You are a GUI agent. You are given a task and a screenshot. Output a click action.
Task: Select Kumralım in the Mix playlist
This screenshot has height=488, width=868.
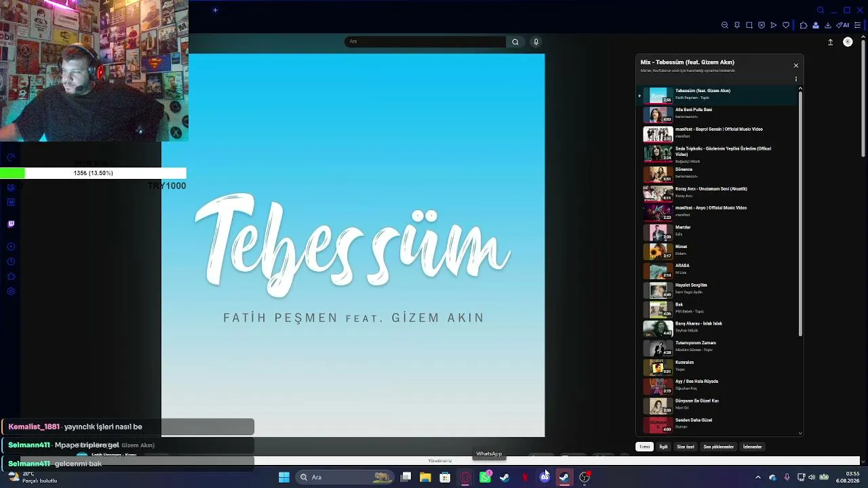click(x=717, y=367)
